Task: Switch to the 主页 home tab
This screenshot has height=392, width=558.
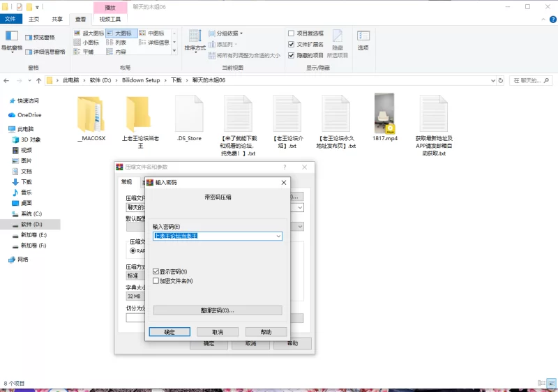Action: click(x=33, y=19)
